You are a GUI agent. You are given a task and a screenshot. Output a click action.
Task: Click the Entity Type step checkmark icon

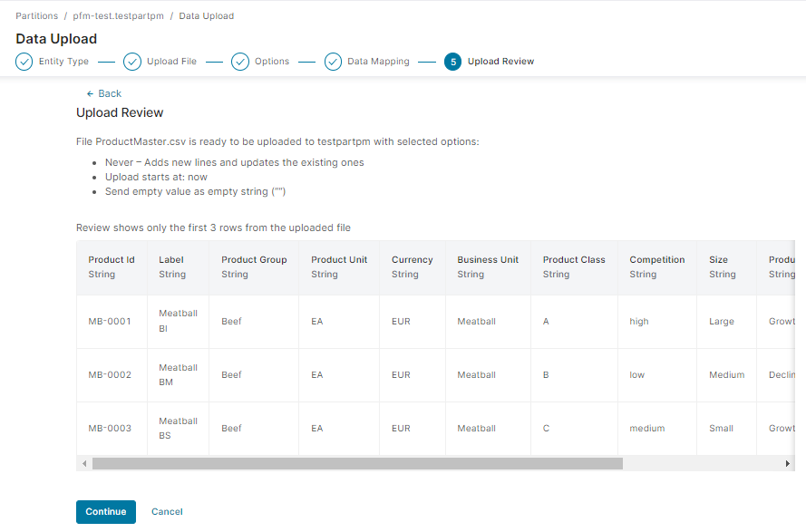[x=24, y=62]
